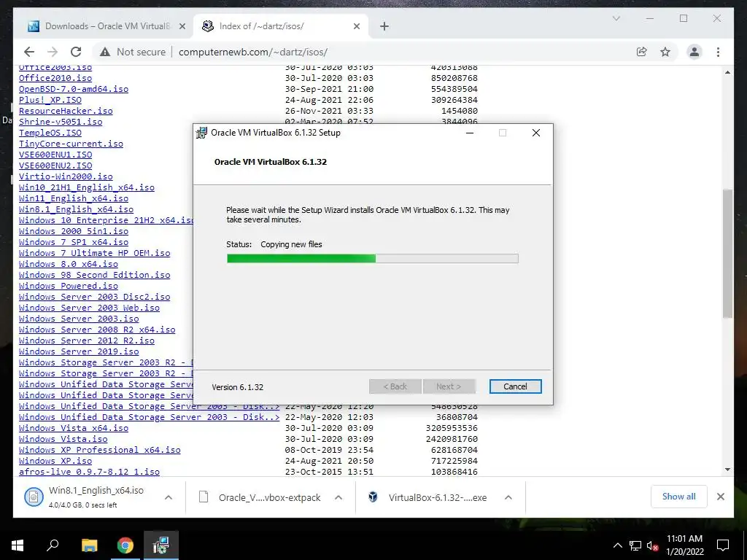Open VirtualBox-6.1.32 exe download options chevron
Viewport: 747px width, 560px height.
pyautogui.click(x=508, y=497)
